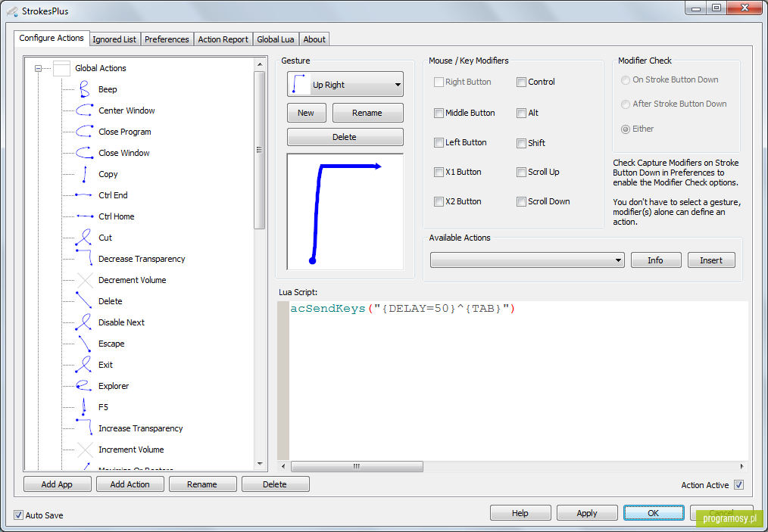Click the Beep gesture icon
The image size is (768, 532).
pyautogui.click(x=84, y=89)
